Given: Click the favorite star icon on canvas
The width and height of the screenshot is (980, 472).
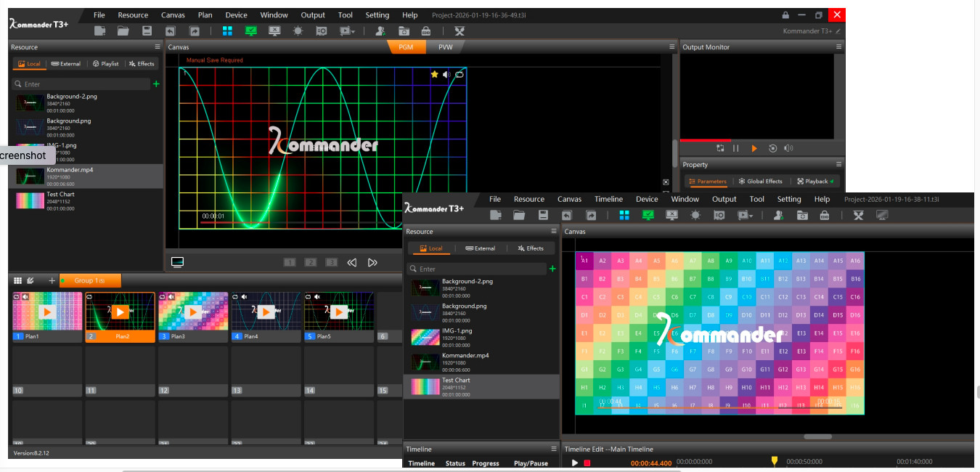Looking at the screenshot, I should tap(434, 74).
